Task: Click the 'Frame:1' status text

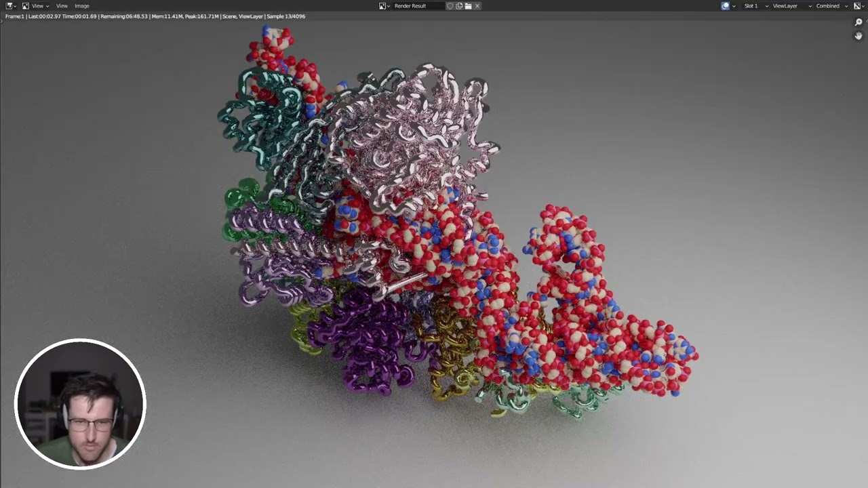Action: [x=15, y=16]
